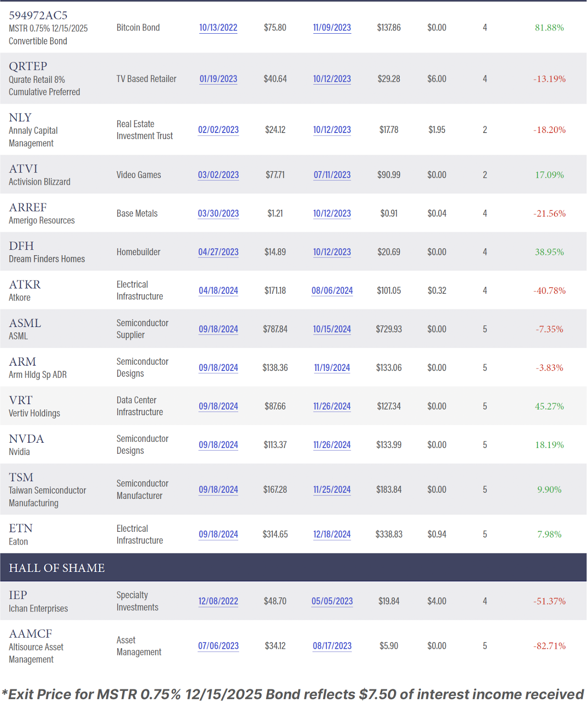This screenshot has width=588, height=709.
Task: Click the -82.71% return value
Action: [x=549, y=646]
